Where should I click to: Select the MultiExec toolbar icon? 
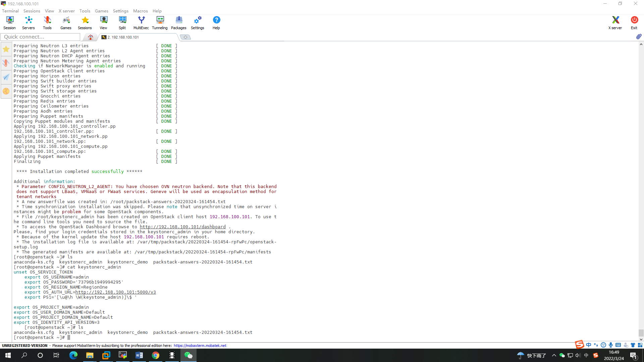tap(141, 22)
